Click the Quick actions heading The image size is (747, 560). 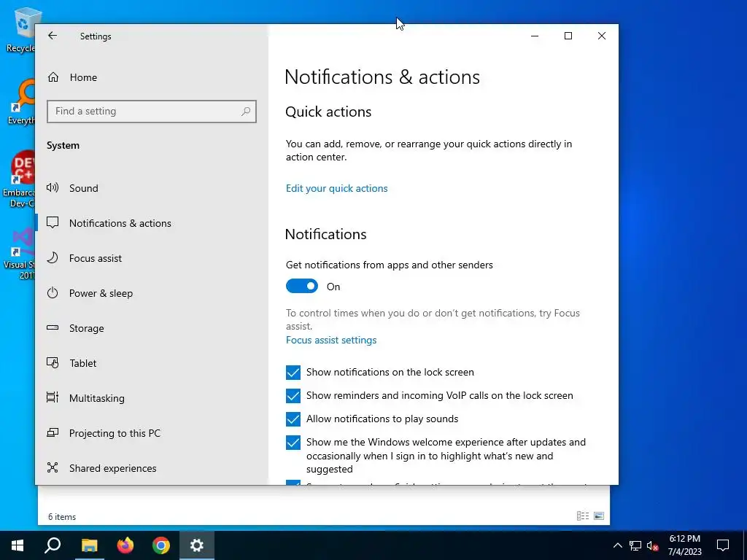(x=328, y=112)
